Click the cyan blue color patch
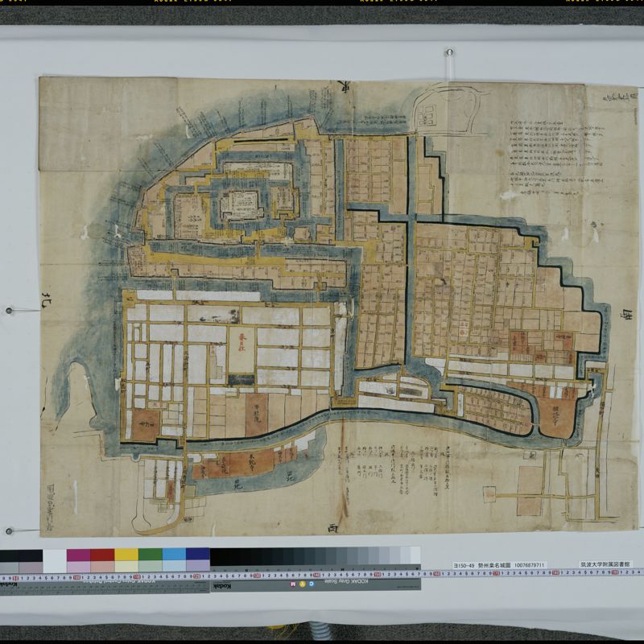This screenshot has height=644, width=644. coord(174,555)
